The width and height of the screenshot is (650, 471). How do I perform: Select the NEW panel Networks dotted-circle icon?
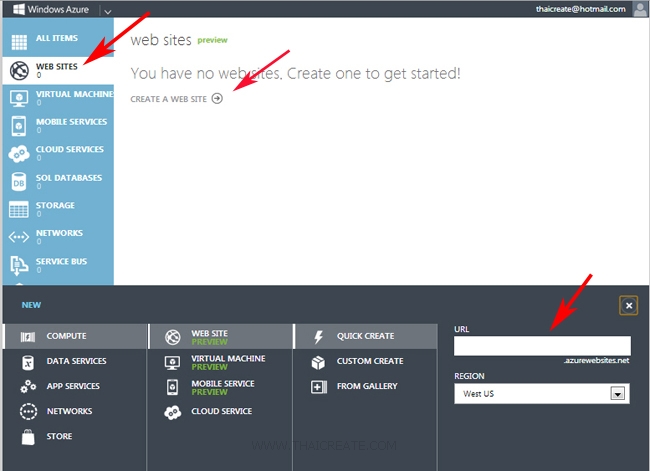click(x=28, y=412)
